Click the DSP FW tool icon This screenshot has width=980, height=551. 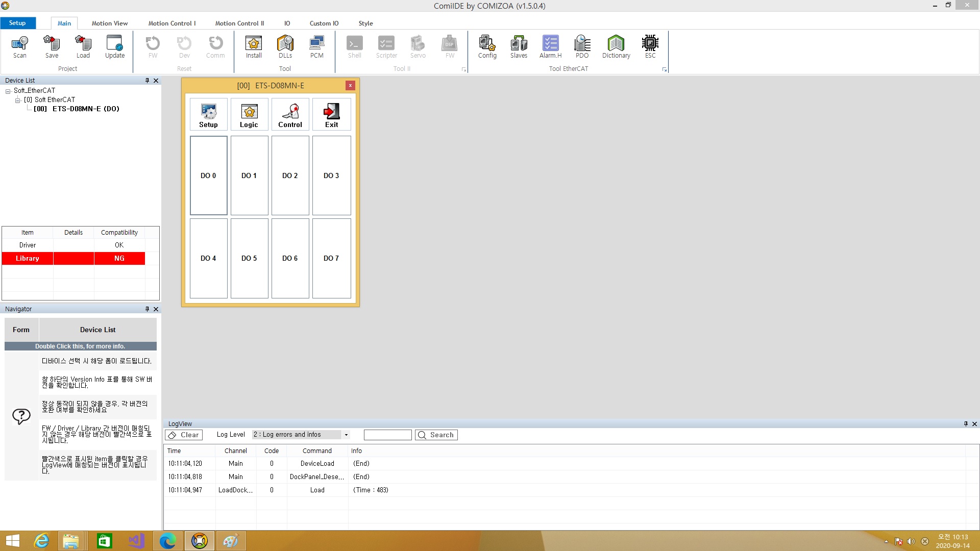[450, 47]
